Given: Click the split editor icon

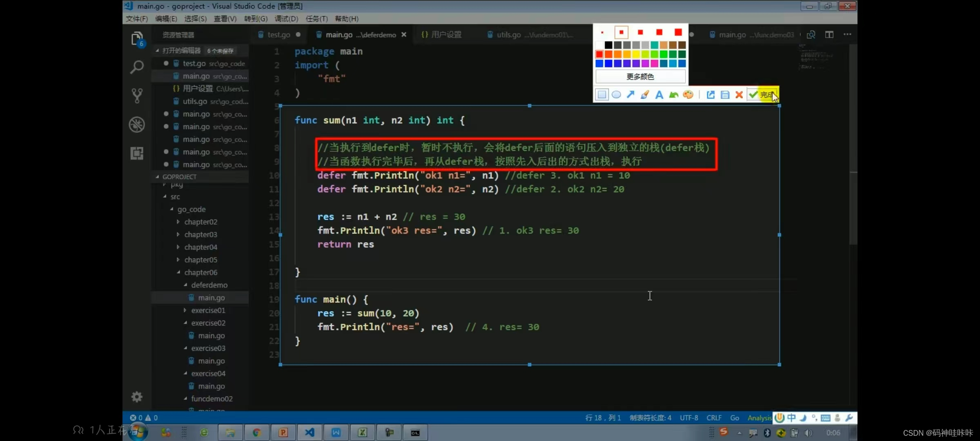Looking at the screenshot, I should 829,35.
